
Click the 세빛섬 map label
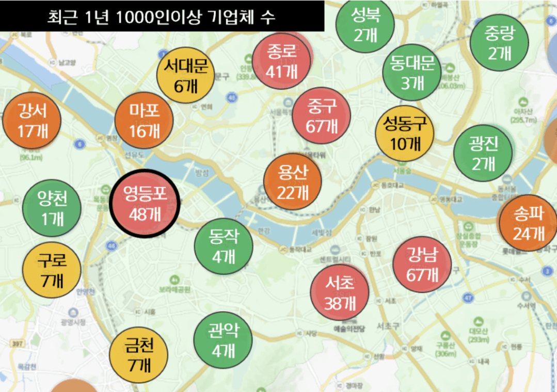point(322,233)
